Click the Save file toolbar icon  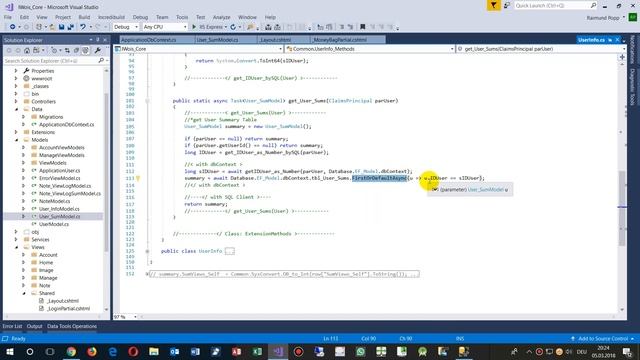pyautogui.click(x=61, y=27)
